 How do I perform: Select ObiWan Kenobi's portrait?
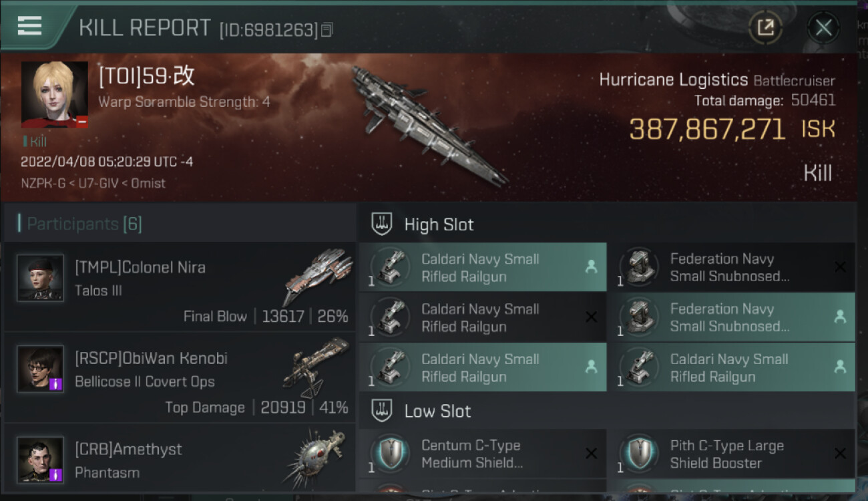(x=41, y=369)
